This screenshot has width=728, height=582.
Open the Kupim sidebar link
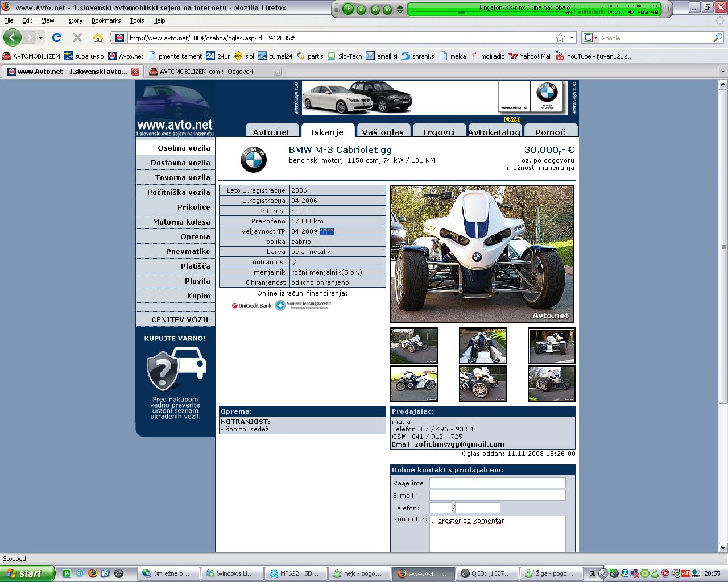[175, 296]
